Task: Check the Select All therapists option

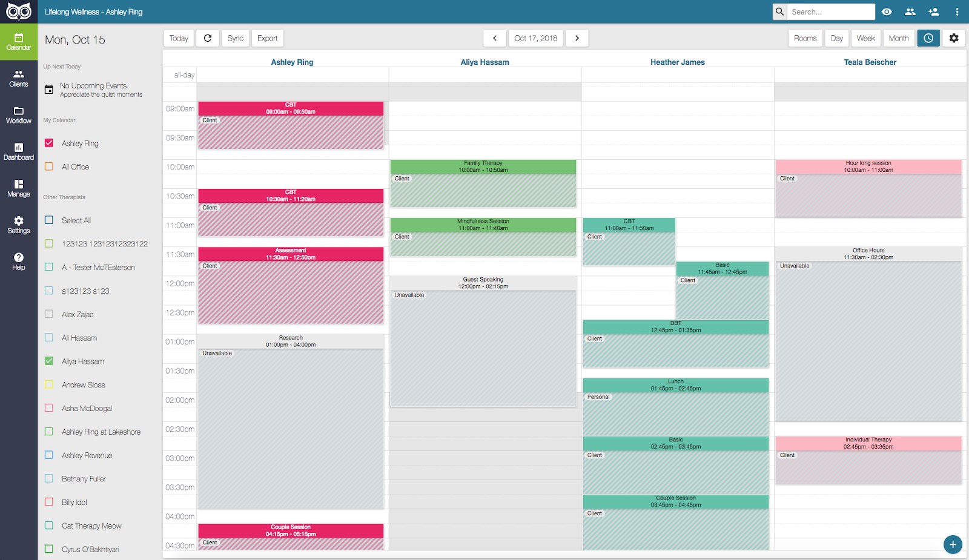Action: tap(48, 220)
